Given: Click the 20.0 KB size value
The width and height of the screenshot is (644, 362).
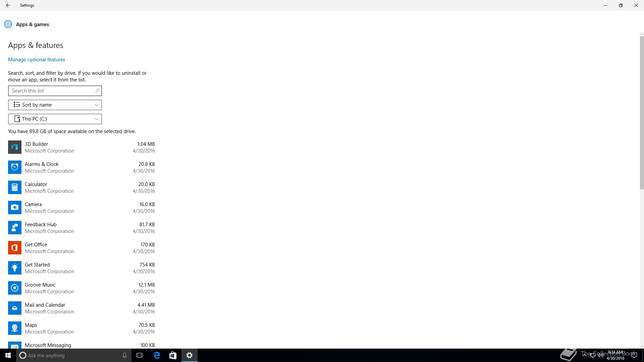Looking at the screenshot, I should [147, 184].
